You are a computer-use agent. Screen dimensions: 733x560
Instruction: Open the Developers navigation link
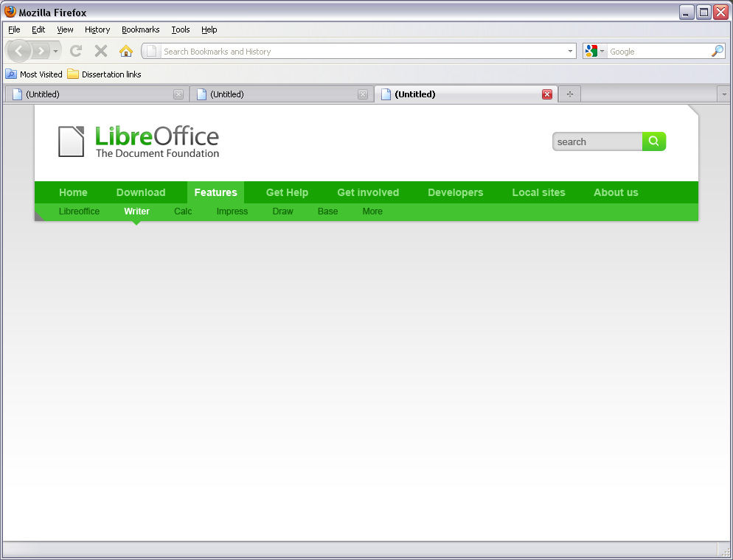(455, 192)
